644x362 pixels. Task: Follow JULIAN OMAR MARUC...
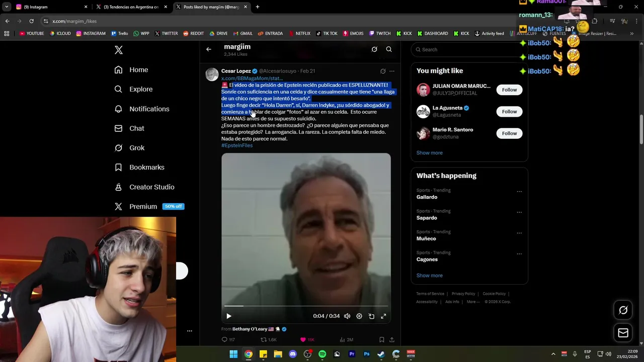509,90
